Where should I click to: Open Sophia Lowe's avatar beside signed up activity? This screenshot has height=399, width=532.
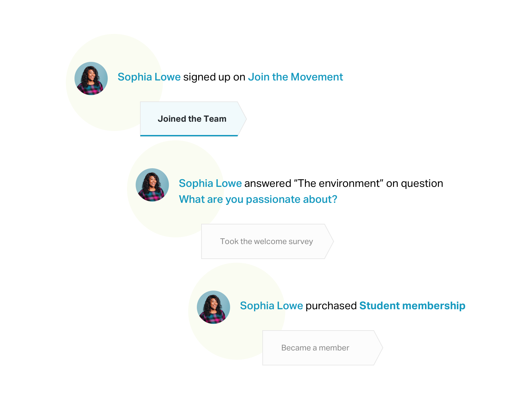pos(91,78)
